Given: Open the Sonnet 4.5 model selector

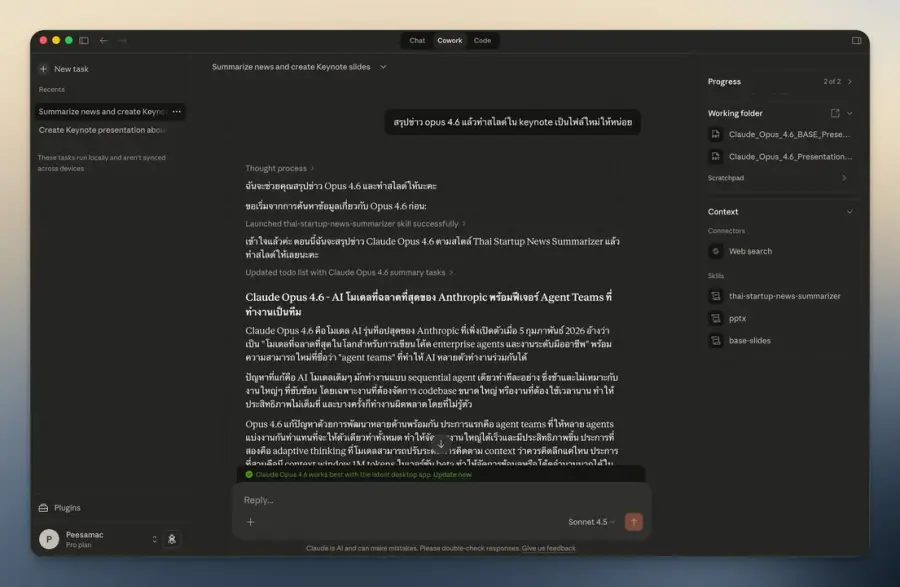Looking at the screenshot, I should coord(592,522).
